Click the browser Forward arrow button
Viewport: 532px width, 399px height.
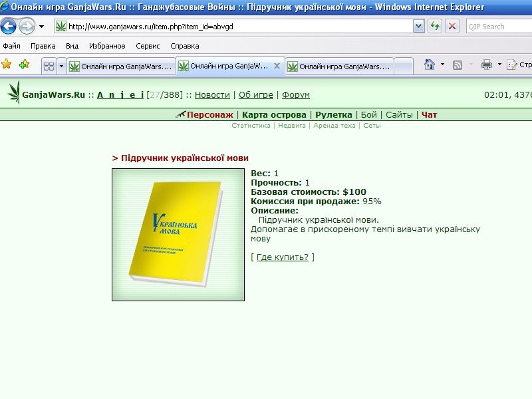click(x=27, y=27)
